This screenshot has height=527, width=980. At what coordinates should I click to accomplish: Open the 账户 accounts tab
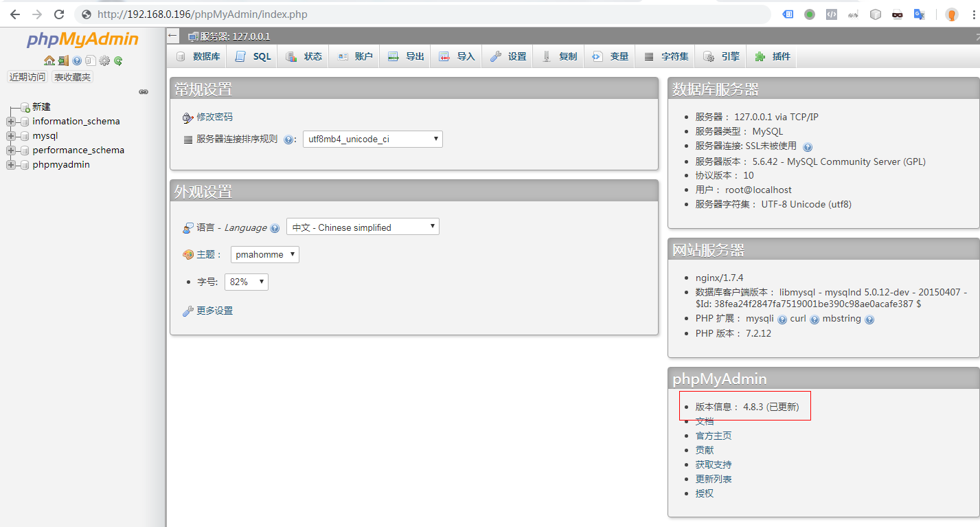[354, 56]
